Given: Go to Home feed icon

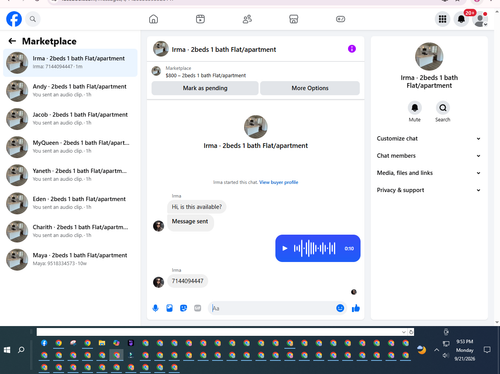Looking at the screenshot, I should pos(153,19).
